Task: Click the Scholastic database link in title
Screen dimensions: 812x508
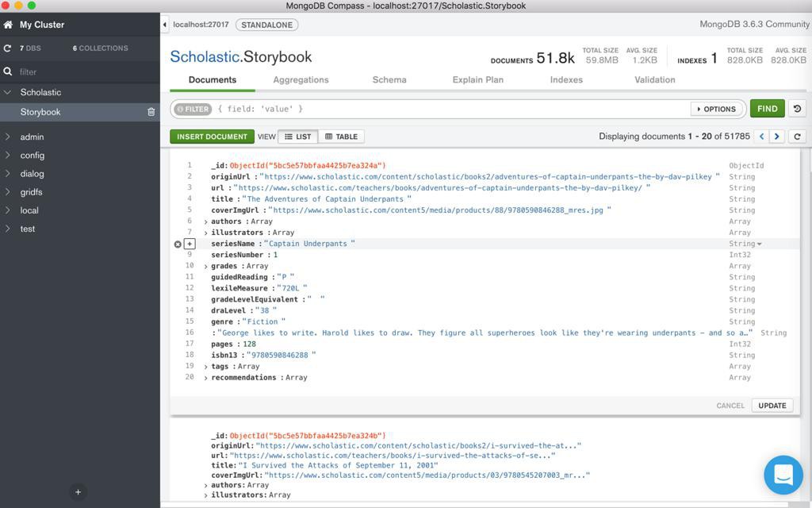Action: tap(204, 56)
